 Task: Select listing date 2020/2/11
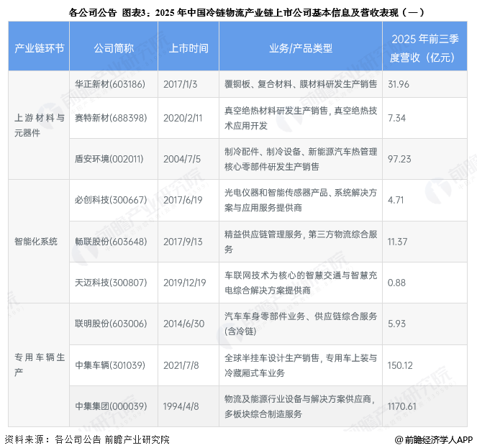183,118
